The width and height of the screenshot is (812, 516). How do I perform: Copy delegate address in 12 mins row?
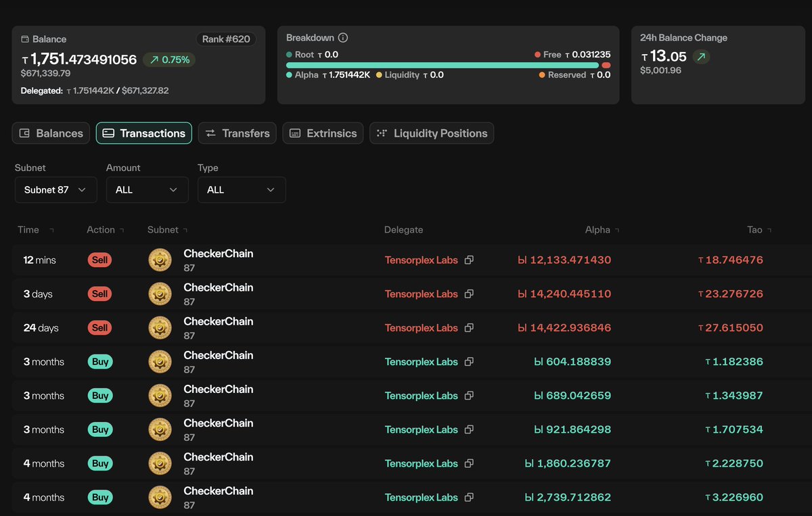tap(469, 260)
